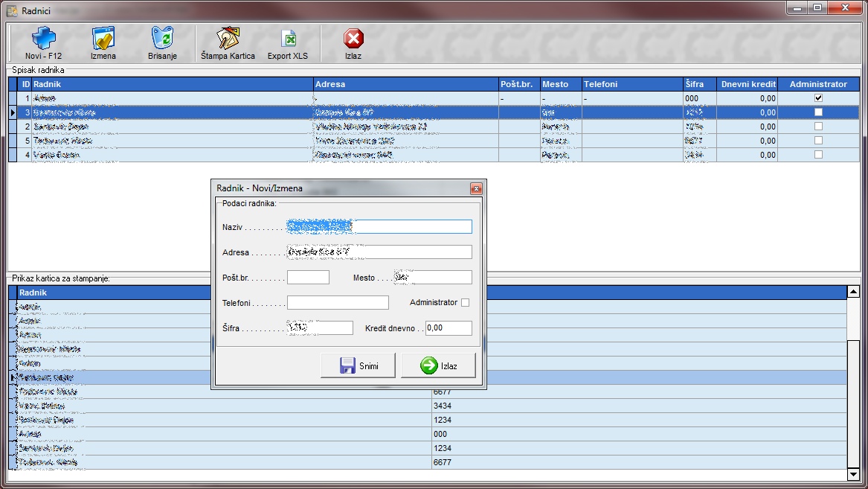Toggle Administrator checkbox for worker ID 3

(818, 112)
